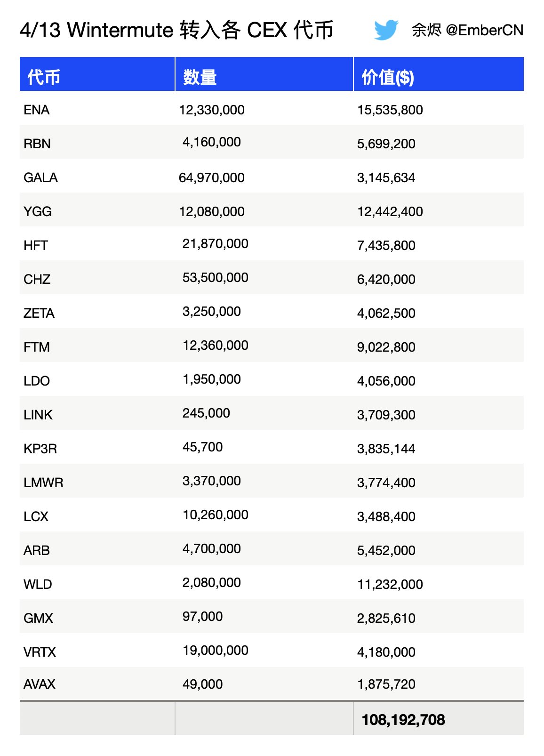Select the ARB value 5,452,000

(386, 551)
